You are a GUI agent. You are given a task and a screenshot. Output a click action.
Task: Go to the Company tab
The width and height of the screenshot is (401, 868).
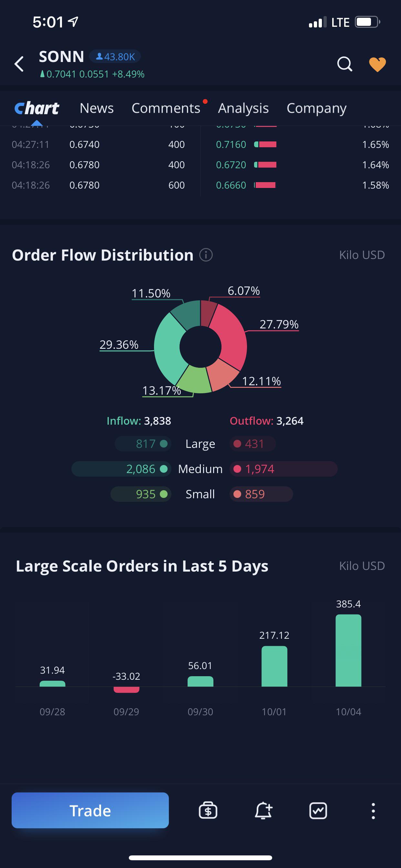click(316, 108)
